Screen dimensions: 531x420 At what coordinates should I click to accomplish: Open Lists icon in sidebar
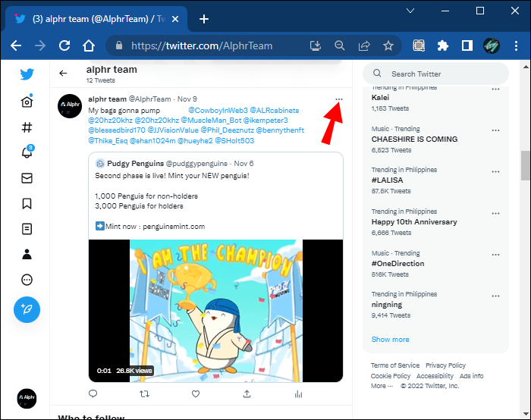tap(27, 229)
